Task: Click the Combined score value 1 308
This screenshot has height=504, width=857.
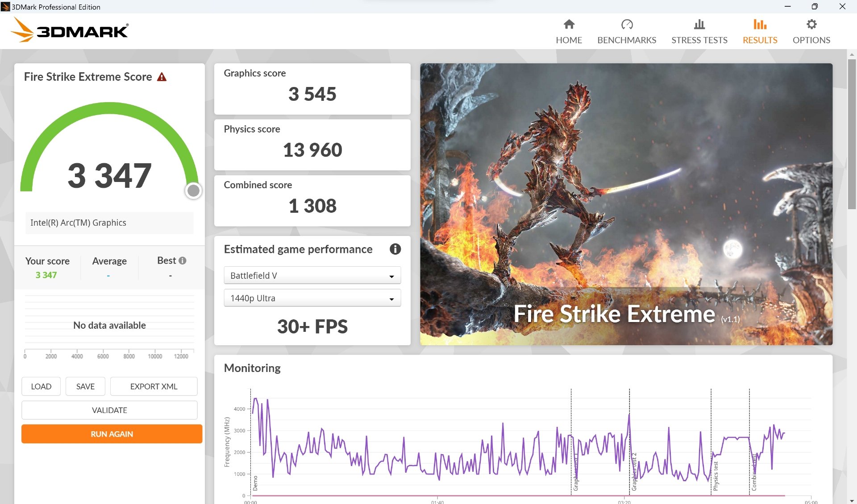Action: coord(312,206)
